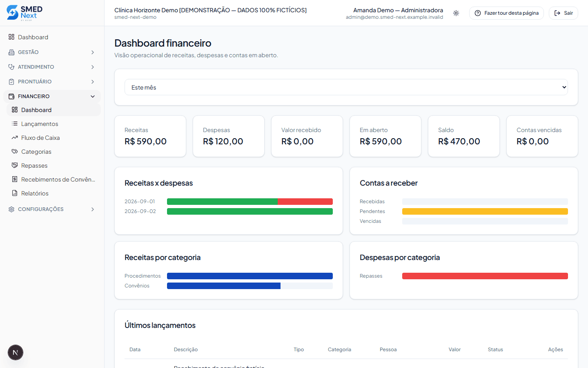588x368 pixels.
Task: Click the 'Ações' column header
Action: [555, 350]
